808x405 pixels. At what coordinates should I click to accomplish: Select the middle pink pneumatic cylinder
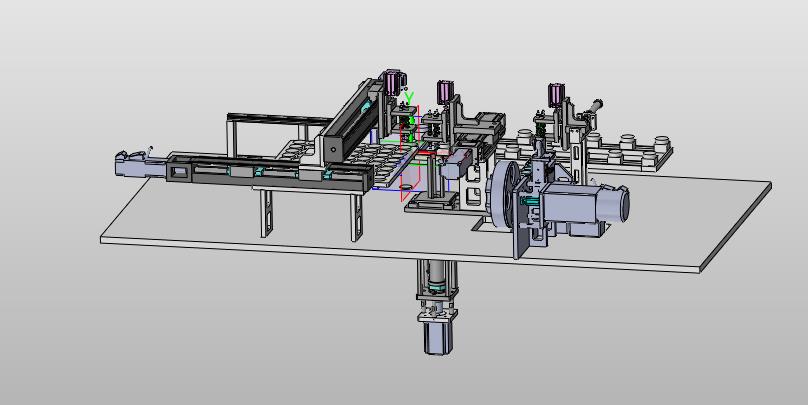tap(445, 91)
